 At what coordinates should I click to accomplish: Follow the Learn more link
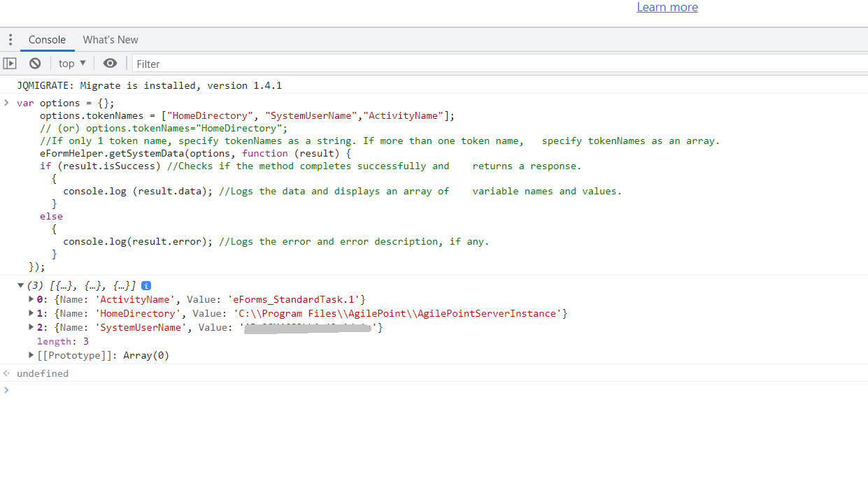[667, 8]
